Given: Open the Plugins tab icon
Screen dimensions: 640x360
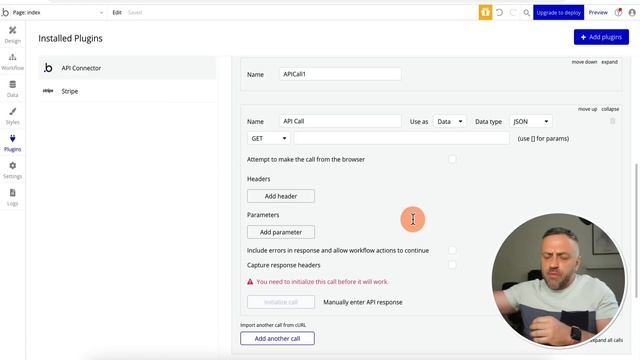Looking at the screenshot, I should click(13, 139).
